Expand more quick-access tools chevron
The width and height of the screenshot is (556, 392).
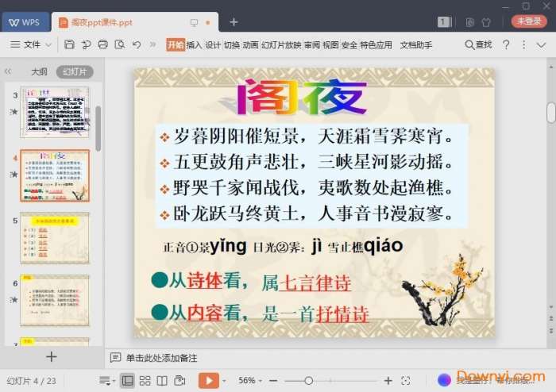[153, 44]
